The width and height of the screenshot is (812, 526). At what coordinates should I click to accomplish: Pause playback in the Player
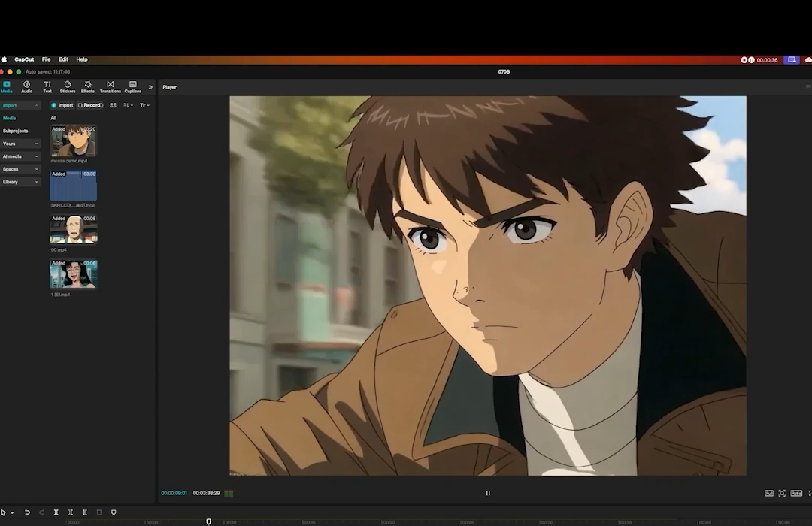[x=488, y=493]
